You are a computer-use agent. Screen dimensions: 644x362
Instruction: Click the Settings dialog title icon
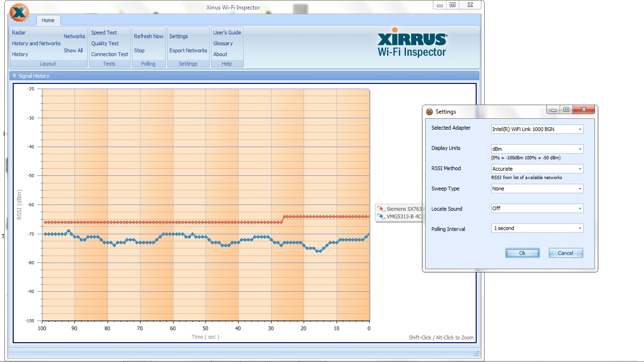429,112
